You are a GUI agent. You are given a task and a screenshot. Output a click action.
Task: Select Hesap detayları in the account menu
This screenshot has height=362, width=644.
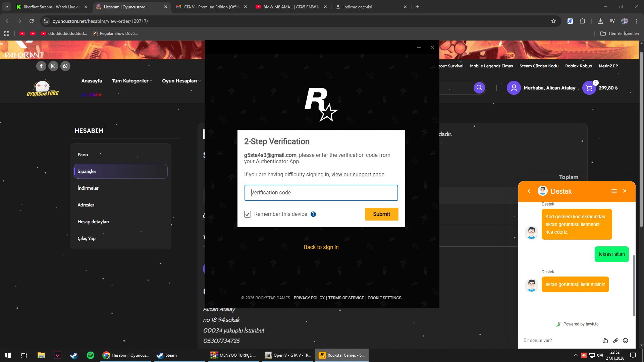point(93,222)
